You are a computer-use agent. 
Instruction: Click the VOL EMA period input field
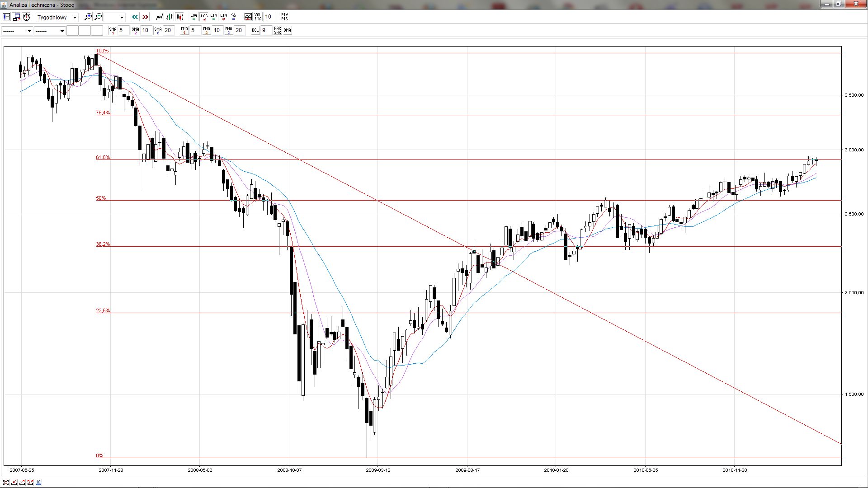(269, 17)
